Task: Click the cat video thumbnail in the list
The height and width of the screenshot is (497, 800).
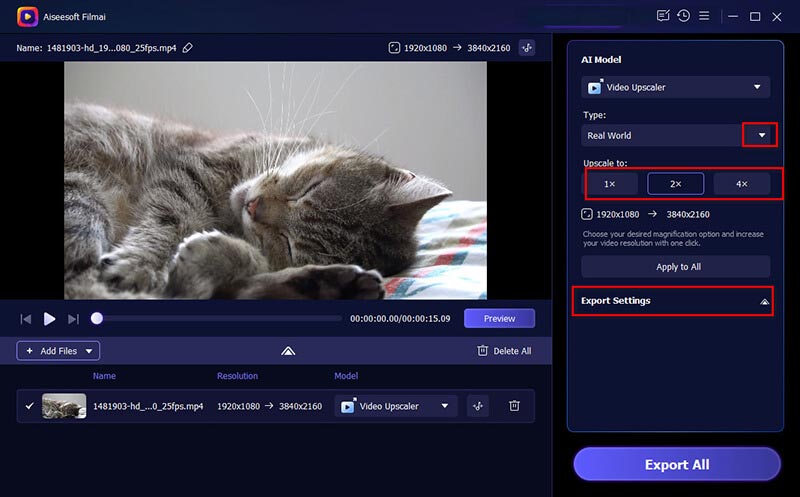Action: [x=64, y=406]
